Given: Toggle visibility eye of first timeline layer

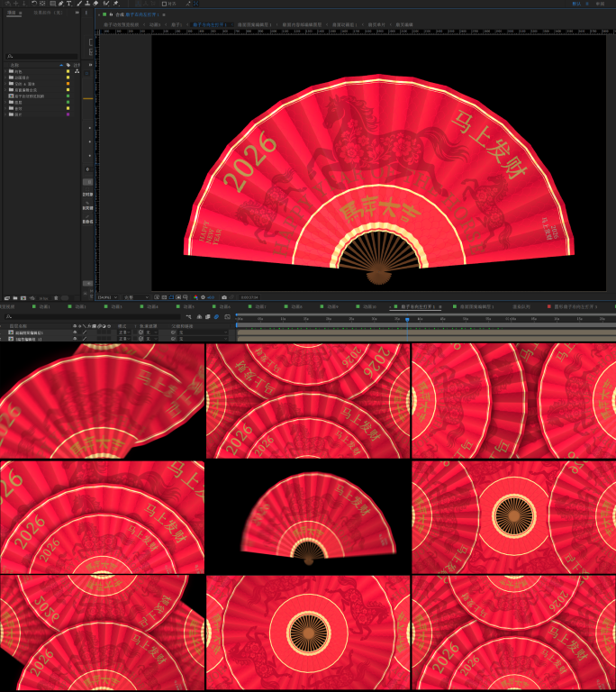Looking at the screenshot, I should [x=74, y=332].
